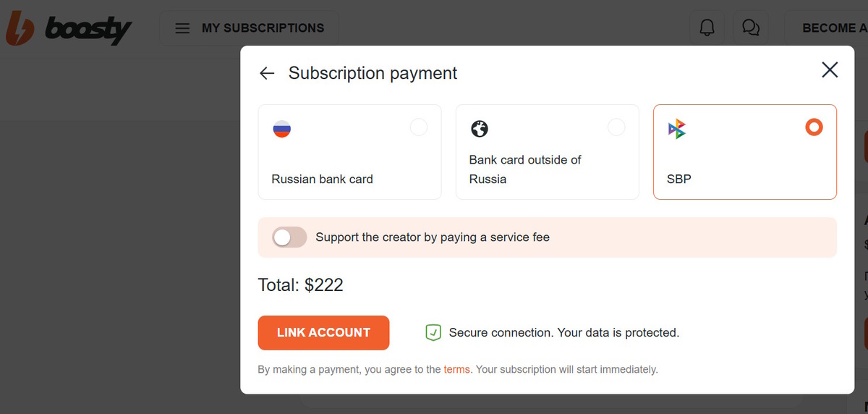This screenshot has height=414, width=868.
Task: Open the terms link
Action: (456, 369)
